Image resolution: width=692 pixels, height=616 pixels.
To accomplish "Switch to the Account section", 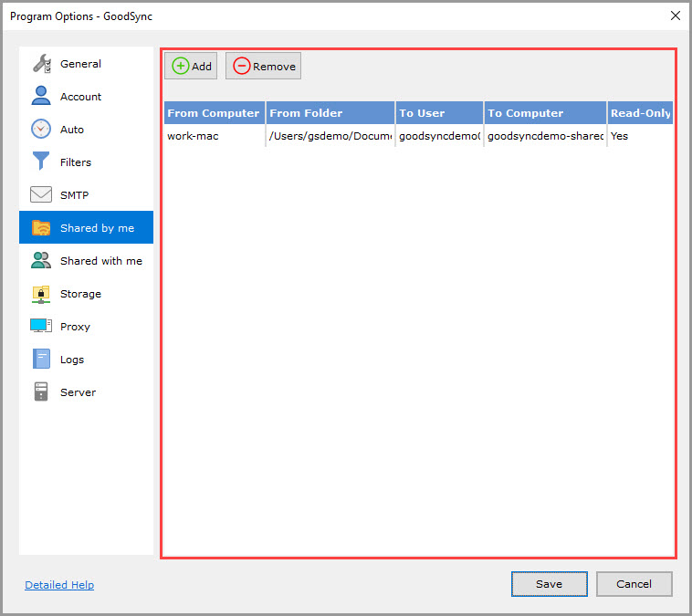I will tap(80, 97).
